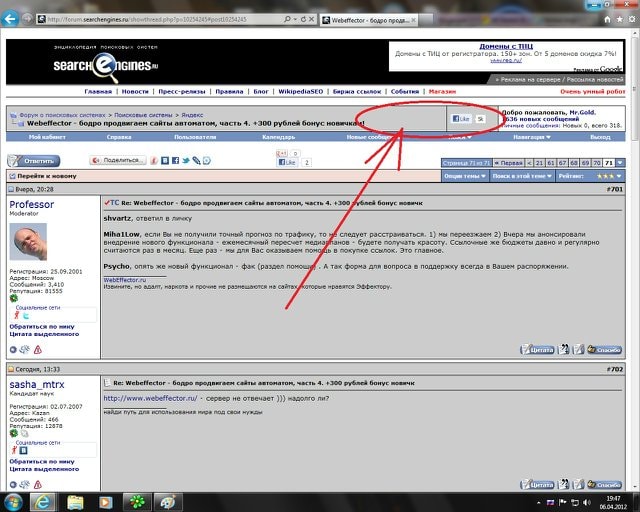
Task: Click the SearchEngines.ru logo
Action: click(x=106, y=65)
